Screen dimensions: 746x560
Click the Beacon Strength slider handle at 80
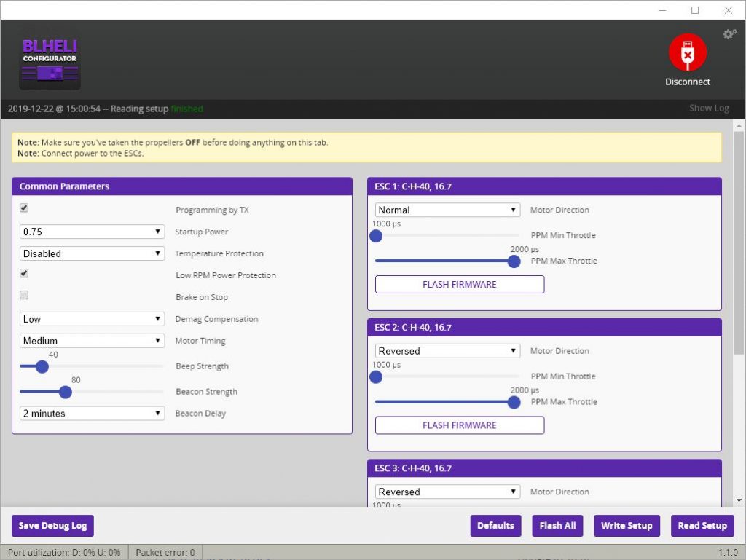65,393
